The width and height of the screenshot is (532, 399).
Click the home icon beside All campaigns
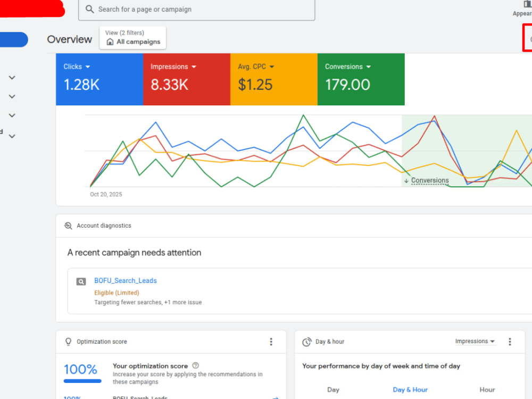(x=110, y=41)
